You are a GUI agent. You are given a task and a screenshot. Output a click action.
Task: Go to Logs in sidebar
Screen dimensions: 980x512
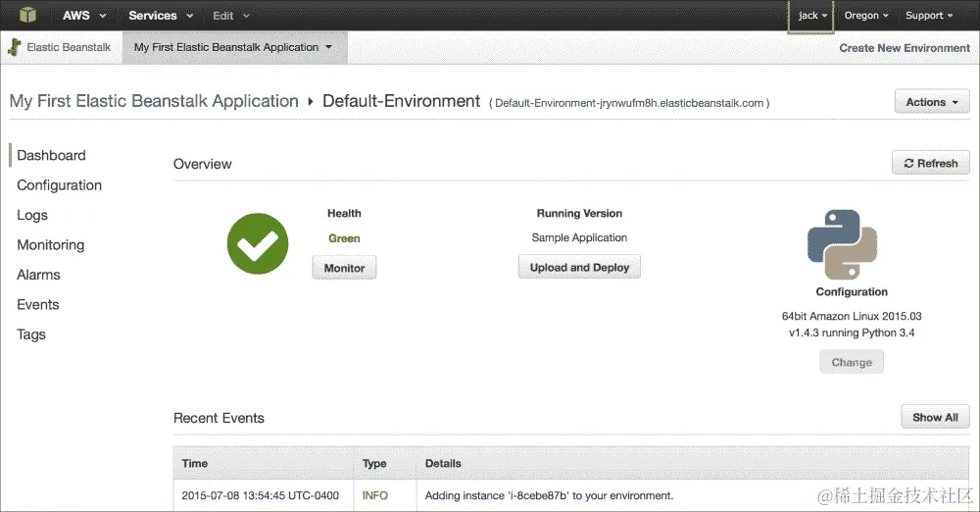[x=32, y=216]
